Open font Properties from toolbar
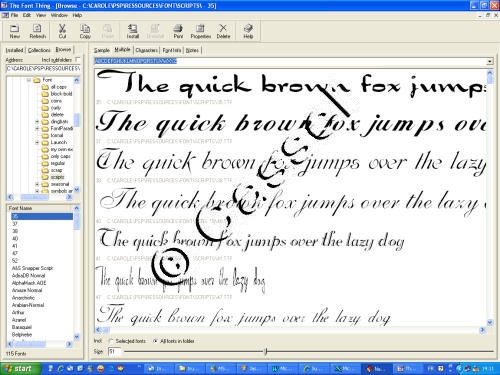The height and width of the screenshot is (375, 500). [200, 31]
